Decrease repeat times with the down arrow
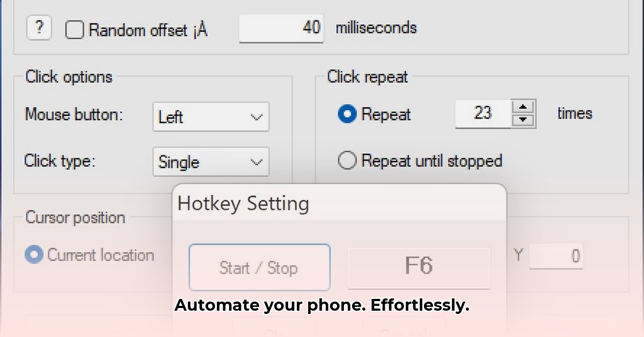The height and width of the screenshot is (337, 644). [523, 120]
